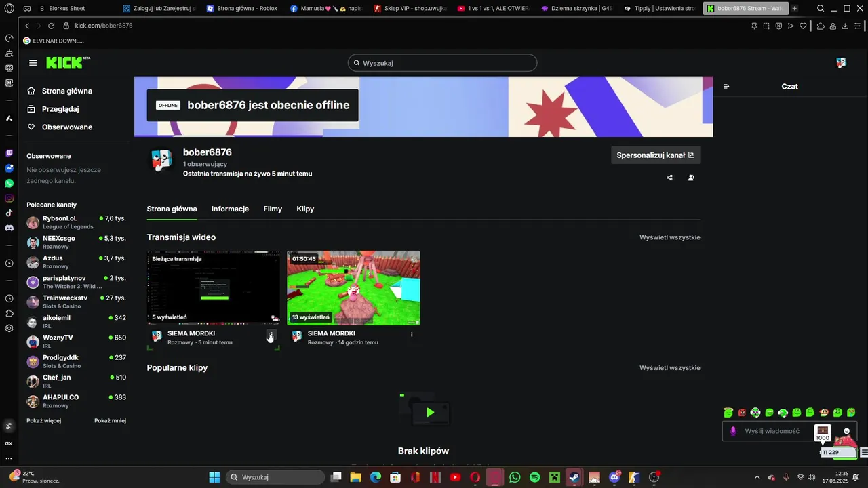Open the downloads icon in browser toolbar

click(x=845, y=26)
